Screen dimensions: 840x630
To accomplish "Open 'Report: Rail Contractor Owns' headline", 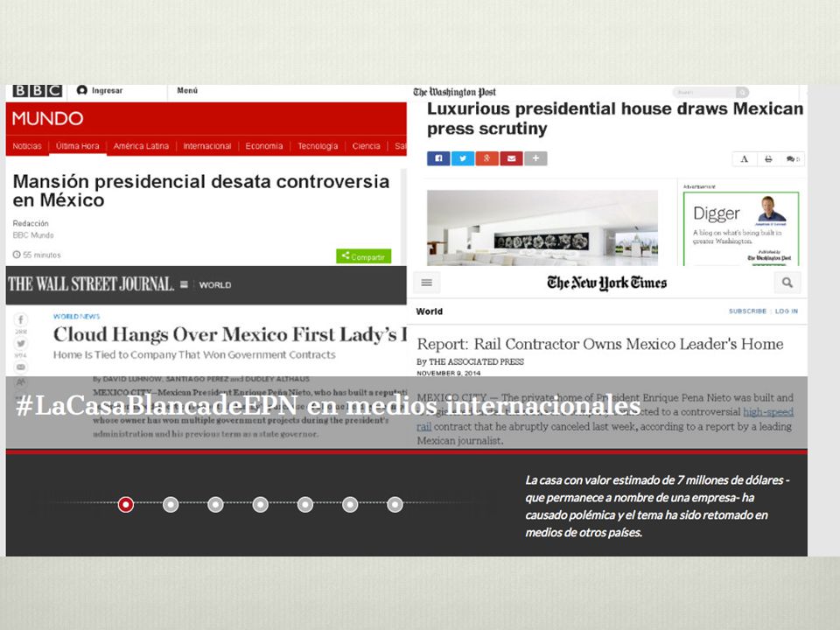I will [600, 344].
